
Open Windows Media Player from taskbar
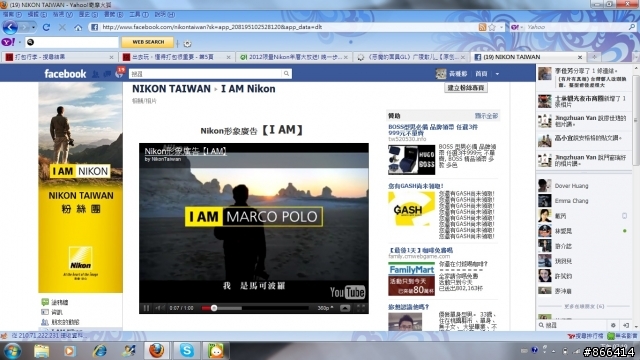point(69,351)
